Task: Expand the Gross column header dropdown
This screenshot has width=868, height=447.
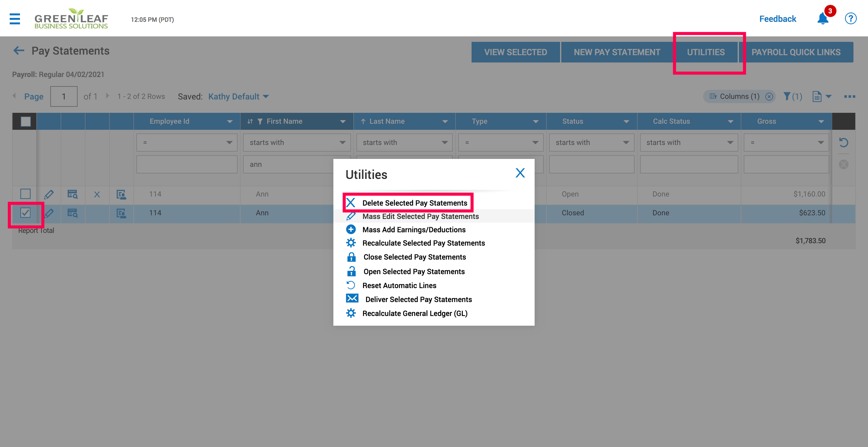Action: coord(821,122)
